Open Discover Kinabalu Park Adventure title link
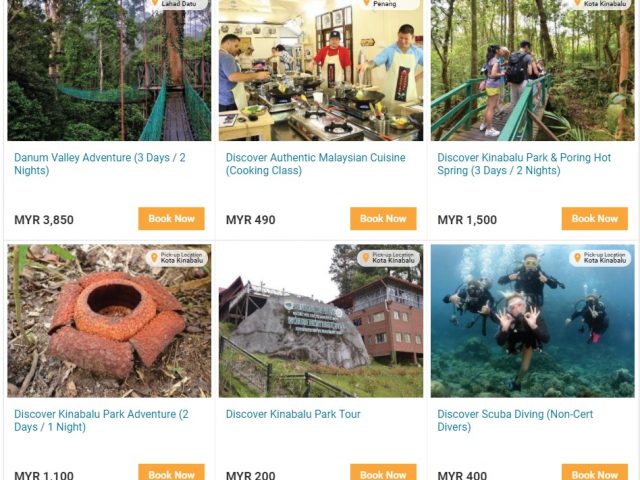 coord(101,420)
